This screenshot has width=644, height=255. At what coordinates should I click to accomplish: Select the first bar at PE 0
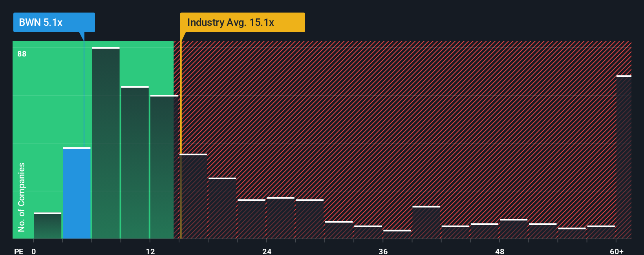pyautogui.click(x=48, y=226)
